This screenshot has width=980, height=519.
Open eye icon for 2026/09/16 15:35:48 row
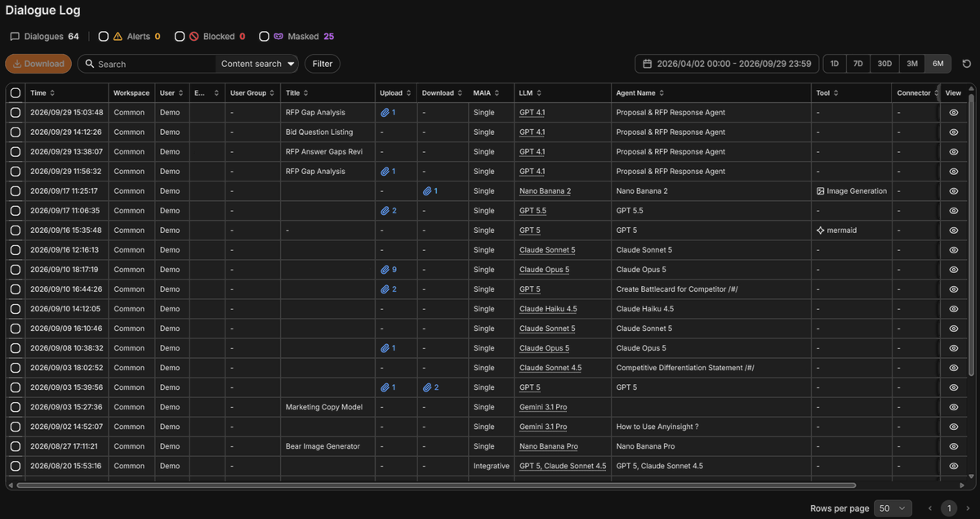pos(953,230)
